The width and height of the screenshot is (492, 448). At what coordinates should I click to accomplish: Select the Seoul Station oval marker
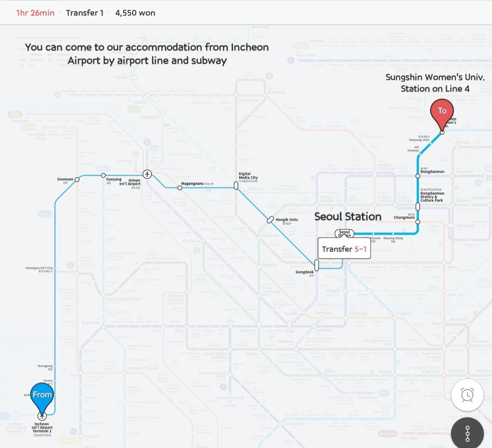pos(344,233)
